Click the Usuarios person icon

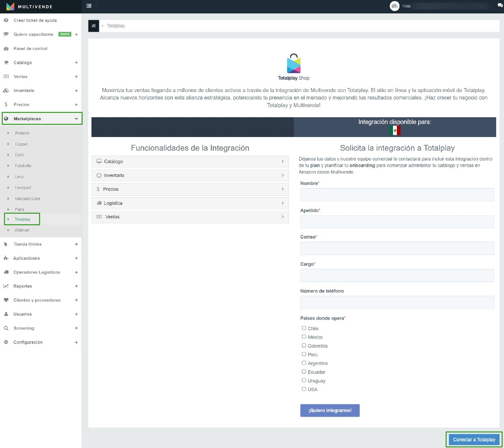coord(6,314)
